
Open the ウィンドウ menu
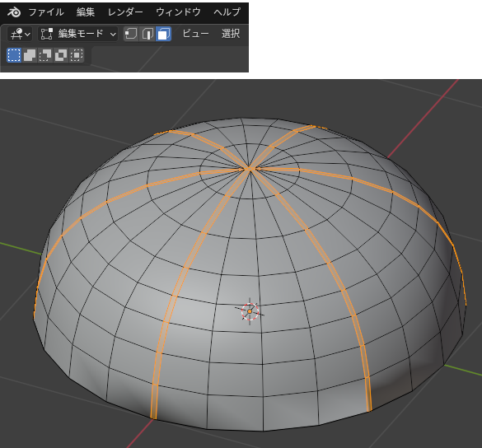(x=178, y=12)
